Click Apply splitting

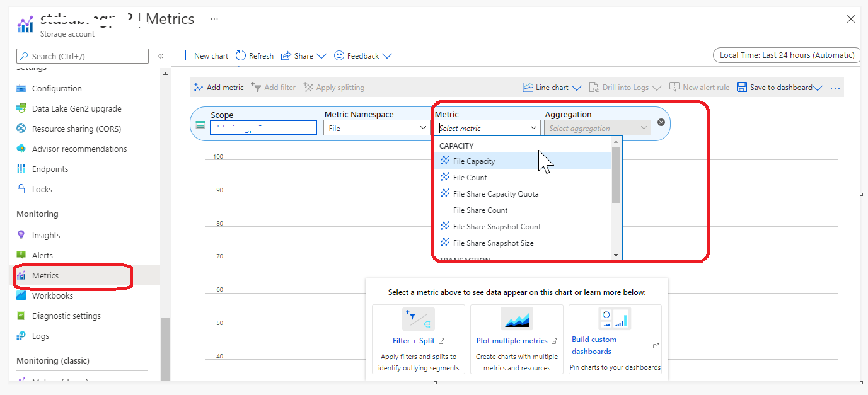(x=333, y=88)
